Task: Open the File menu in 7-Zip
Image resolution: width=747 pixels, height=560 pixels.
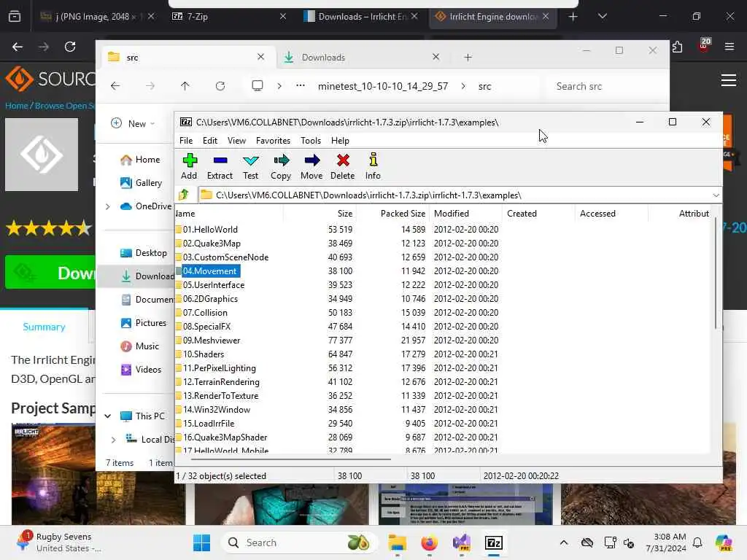Action: click(186, 141)
